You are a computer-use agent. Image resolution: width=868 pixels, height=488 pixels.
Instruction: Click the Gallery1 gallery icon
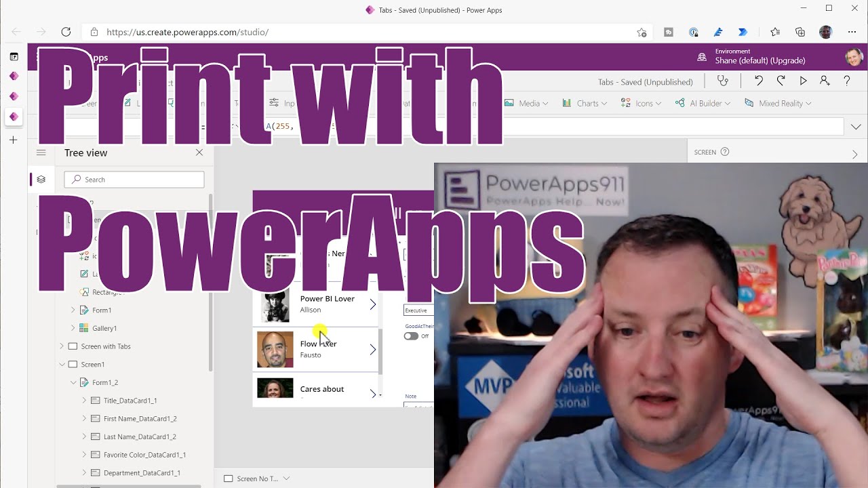84,328
